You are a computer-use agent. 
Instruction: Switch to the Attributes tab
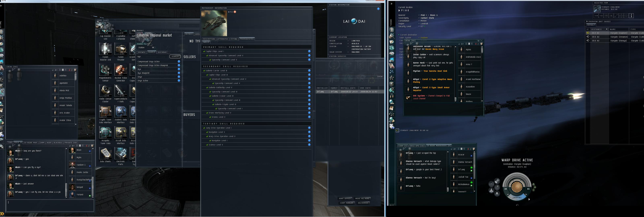pos(223,39)
